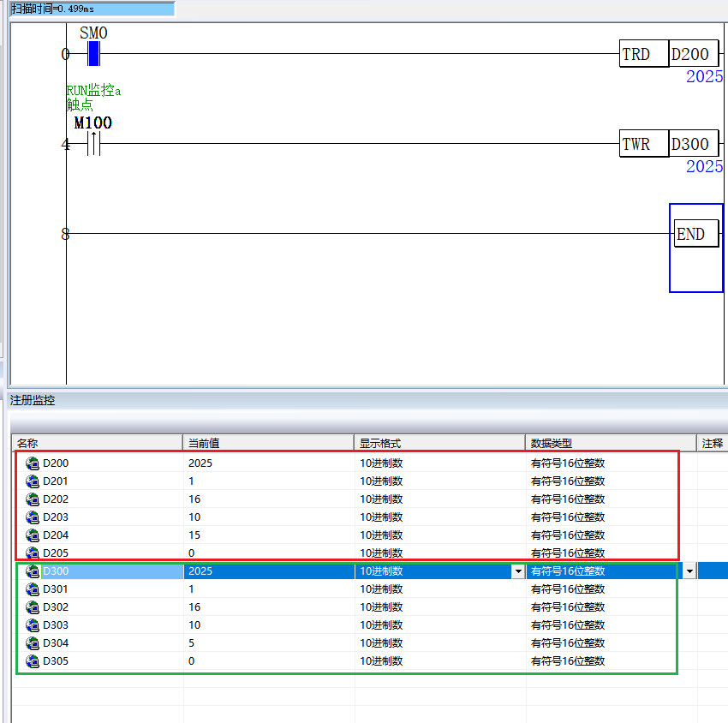Click the D300 current value cell
Screen dimensions: 728x723
coord(268,571)
